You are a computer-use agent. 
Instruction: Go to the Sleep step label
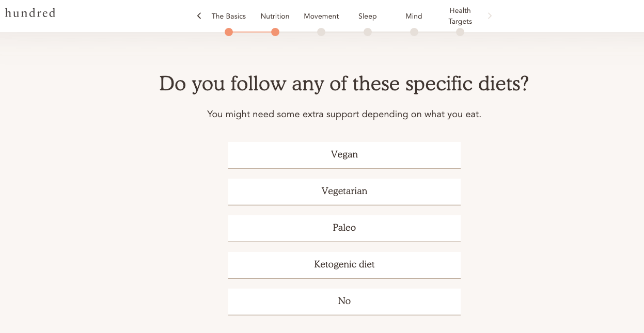(x=368, y=16)
